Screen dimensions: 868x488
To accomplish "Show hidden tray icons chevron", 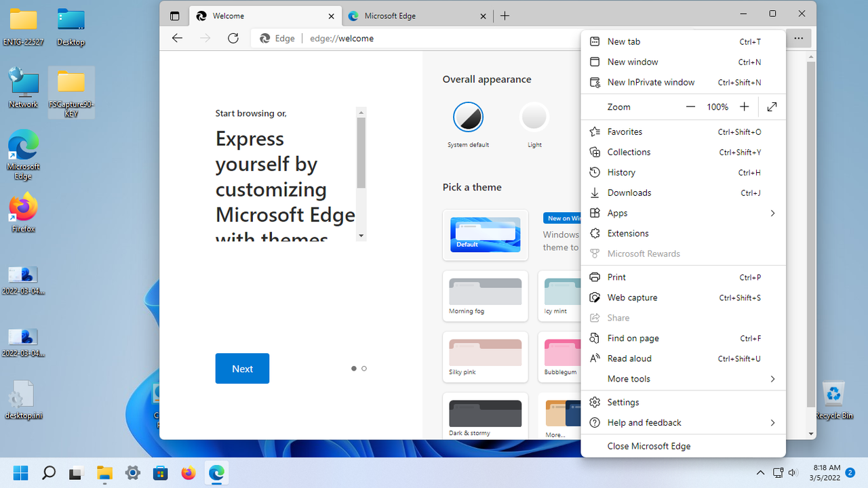I will pyautogui.click(x=760, y=472).
